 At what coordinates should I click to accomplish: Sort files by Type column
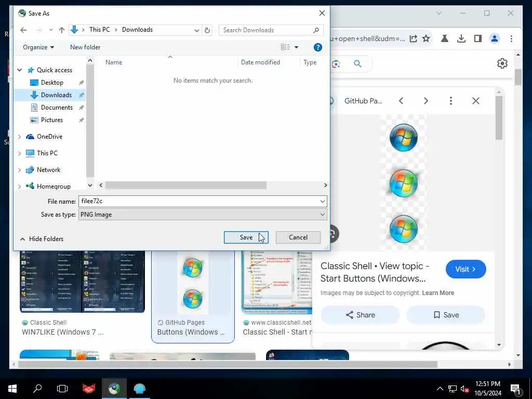pyautogui.click(x=310, y=62)
